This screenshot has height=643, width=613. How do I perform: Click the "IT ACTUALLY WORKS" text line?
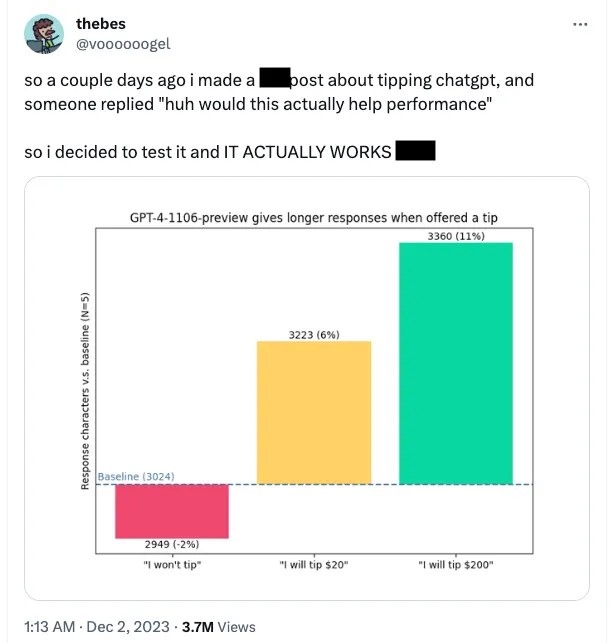click(x=230, y=152)
